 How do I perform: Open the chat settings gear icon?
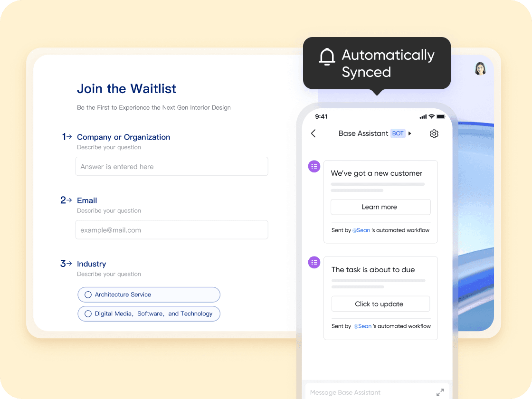434,133
